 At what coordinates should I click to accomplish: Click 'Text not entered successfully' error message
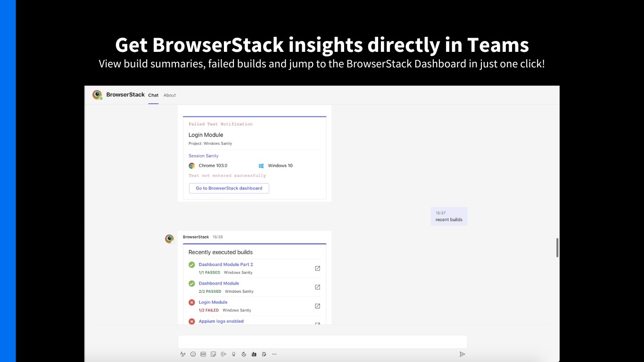[x=227, y=175]
